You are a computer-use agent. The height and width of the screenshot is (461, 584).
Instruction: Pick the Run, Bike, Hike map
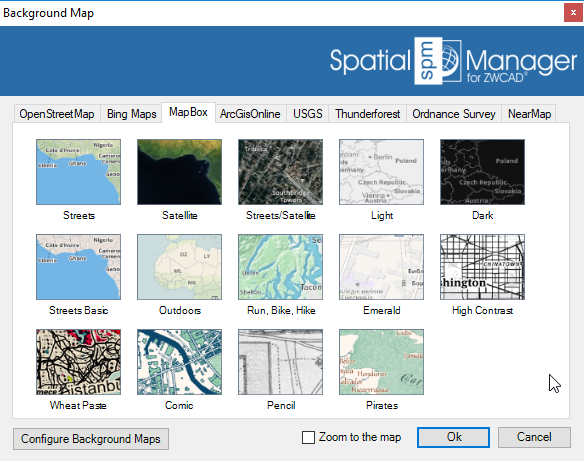pyautogui.click(x=280, y=267)
